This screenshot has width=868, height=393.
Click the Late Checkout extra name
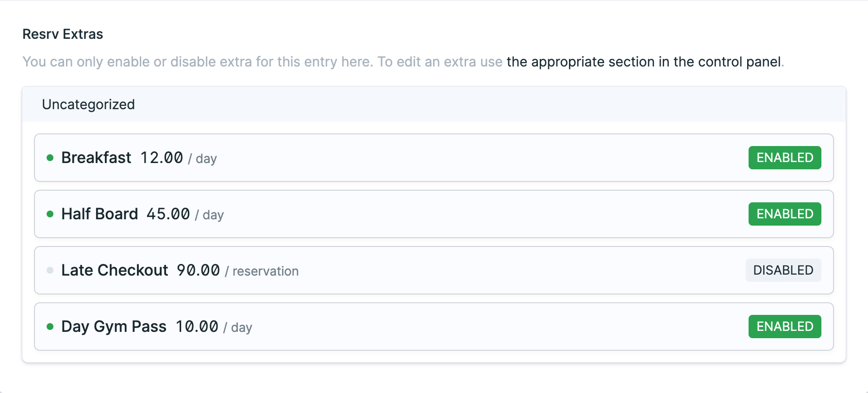tap(115, 270)
